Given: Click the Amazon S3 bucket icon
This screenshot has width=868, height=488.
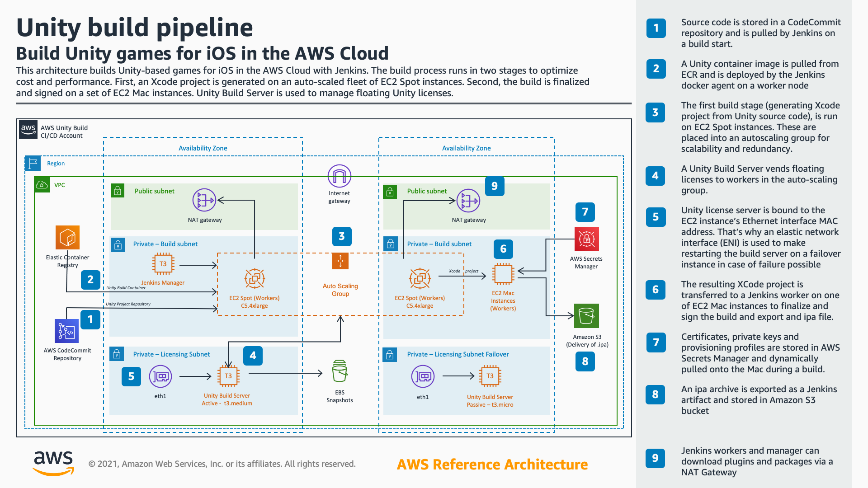Looking at the screenshot, I should pyautogui.click(x=586, y=316).
